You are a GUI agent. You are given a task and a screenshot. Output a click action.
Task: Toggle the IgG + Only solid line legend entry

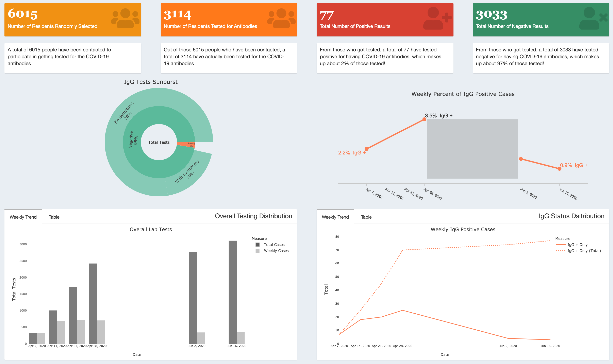pyautogui.click(x=572, y=245)
